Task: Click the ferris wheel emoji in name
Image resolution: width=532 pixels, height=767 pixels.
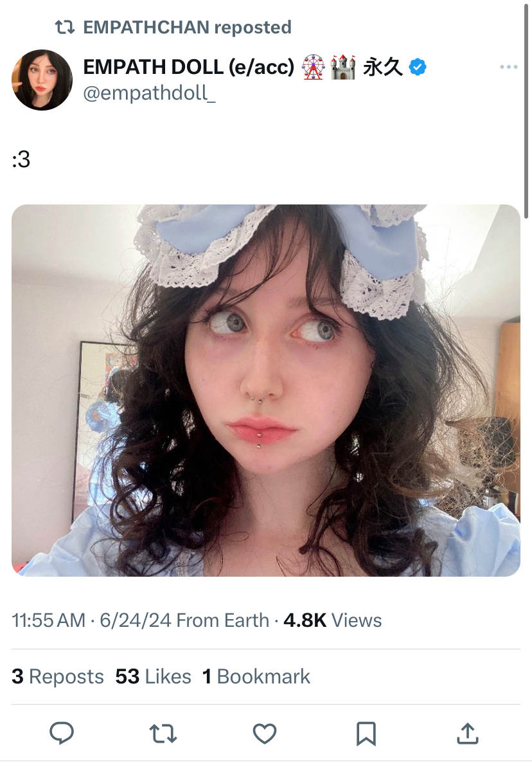Action: pos(313,67)
